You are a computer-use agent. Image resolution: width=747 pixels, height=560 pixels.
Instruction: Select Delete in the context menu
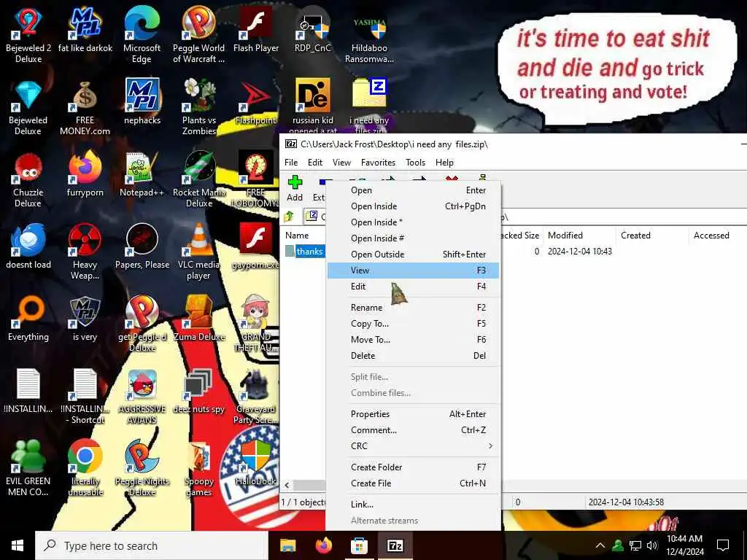(413, 356)
